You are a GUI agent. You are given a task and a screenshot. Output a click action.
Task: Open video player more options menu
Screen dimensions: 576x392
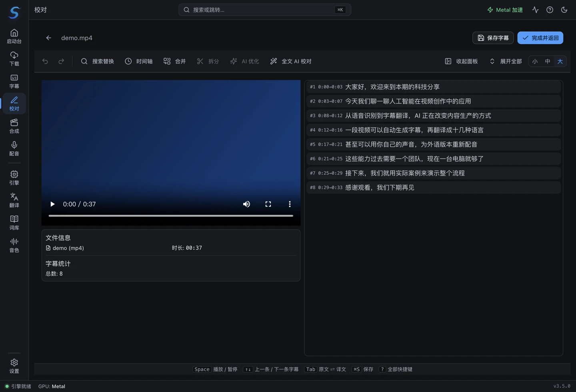point(290,204)
